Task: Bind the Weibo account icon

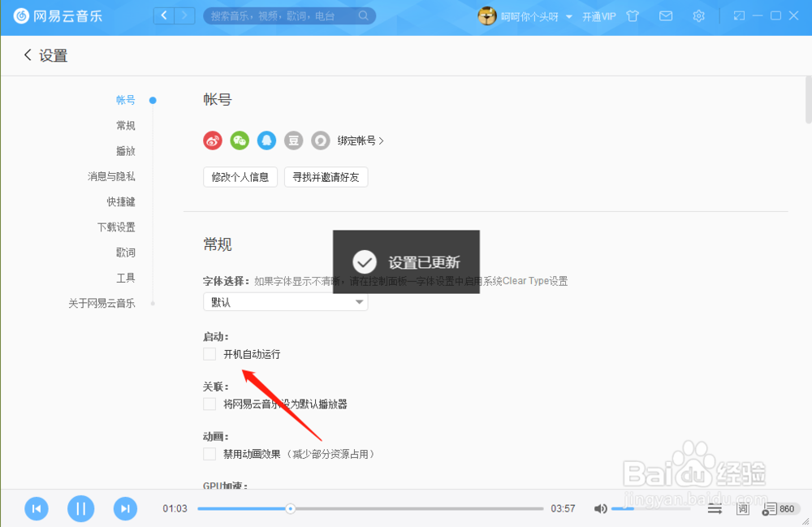Action: [x=213, y=140]
